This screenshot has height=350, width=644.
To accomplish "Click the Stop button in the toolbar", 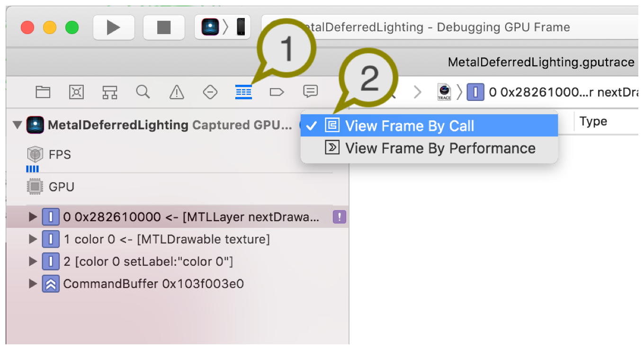I will [x=164, y=27].
